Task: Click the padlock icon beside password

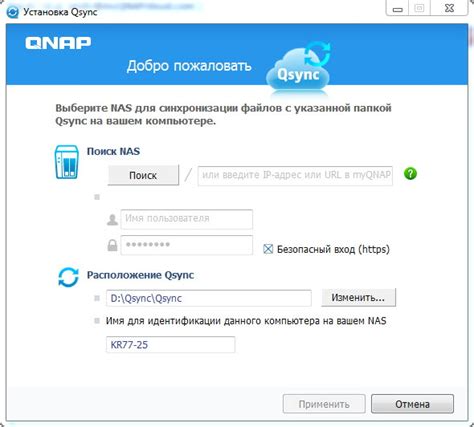Action: click(112, 245)
